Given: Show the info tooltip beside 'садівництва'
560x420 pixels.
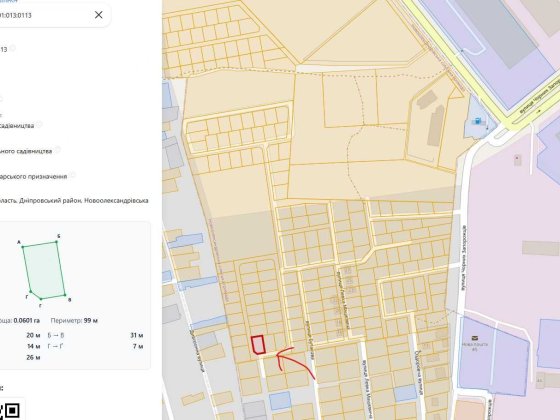Looking at the screenshot, I should point(39,124).
